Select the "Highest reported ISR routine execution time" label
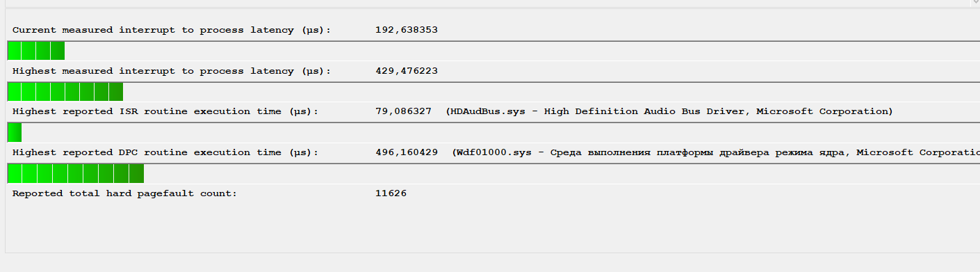 click(165, 111)
